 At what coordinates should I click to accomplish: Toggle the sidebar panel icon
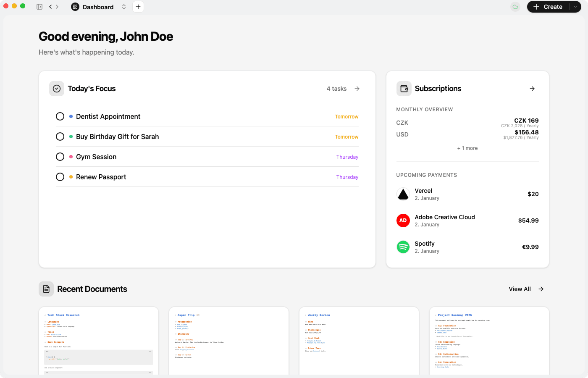click(39, 7)
